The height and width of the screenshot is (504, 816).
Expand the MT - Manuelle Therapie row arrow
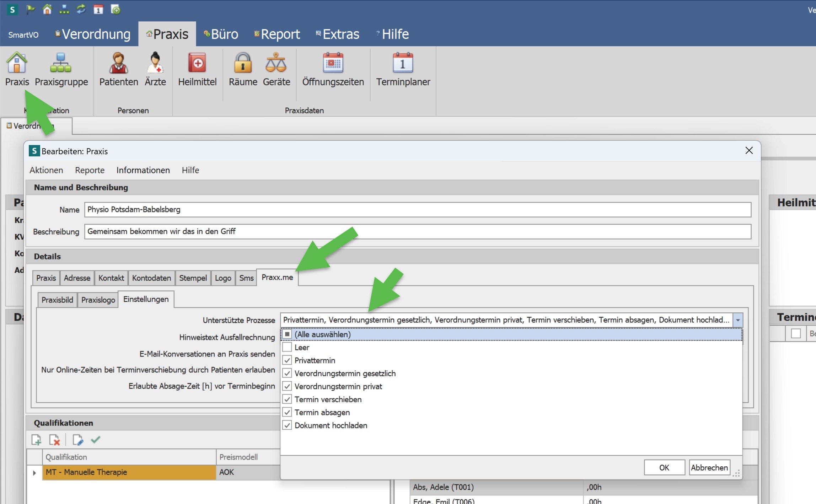click(x=34, y=473)
